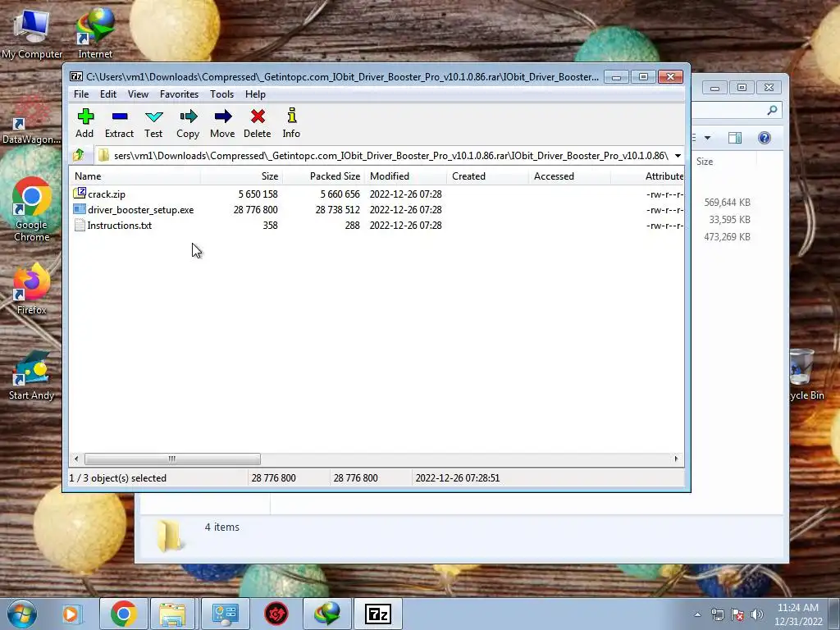Open Start Andy desktop shortcut
The image size is (840, 630).
coord(32,375)
